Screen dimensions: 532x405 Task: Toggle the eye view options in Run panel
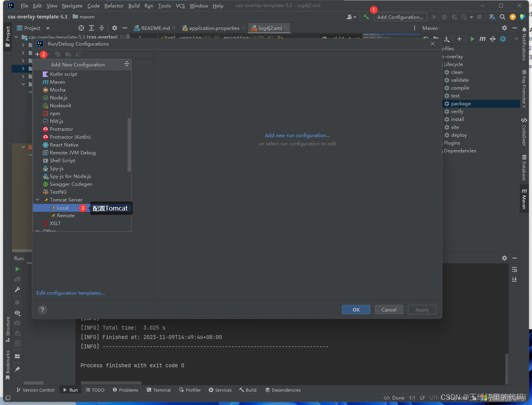(17, 313)
